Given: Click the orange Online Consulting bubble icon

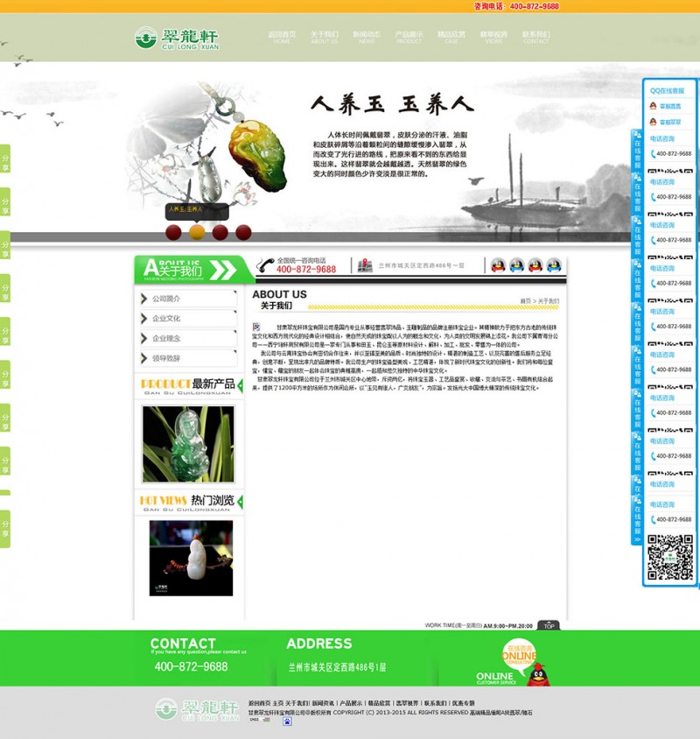Looking at the screenshot, I should 519,656.
